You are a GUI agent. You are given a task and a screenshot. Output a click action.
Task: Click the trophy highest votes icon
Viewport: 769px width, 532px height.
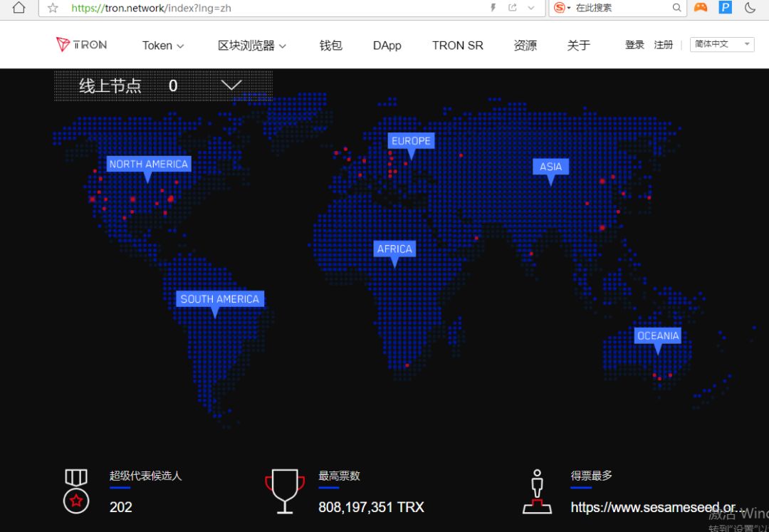point(284,491)
